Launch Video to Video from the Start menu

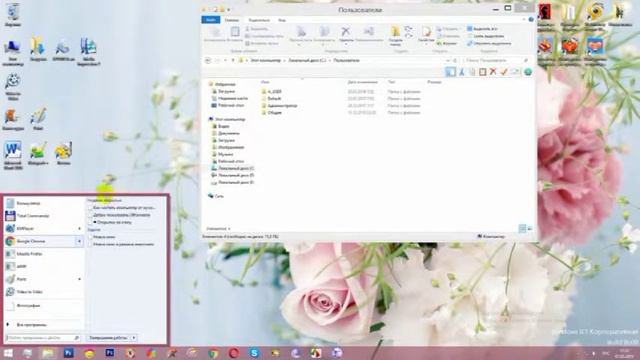coord(44,292)
